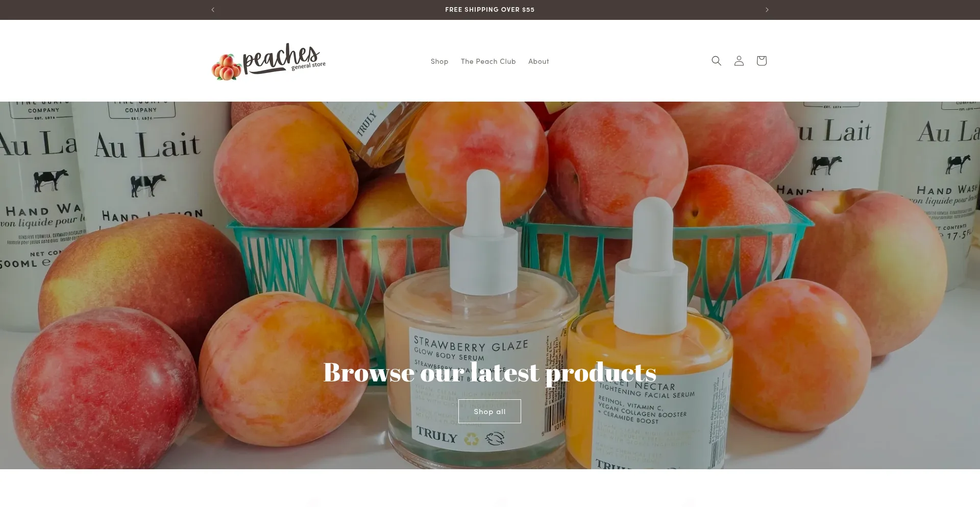
Task: Click the Shop all button
Action: click(489, 411)
